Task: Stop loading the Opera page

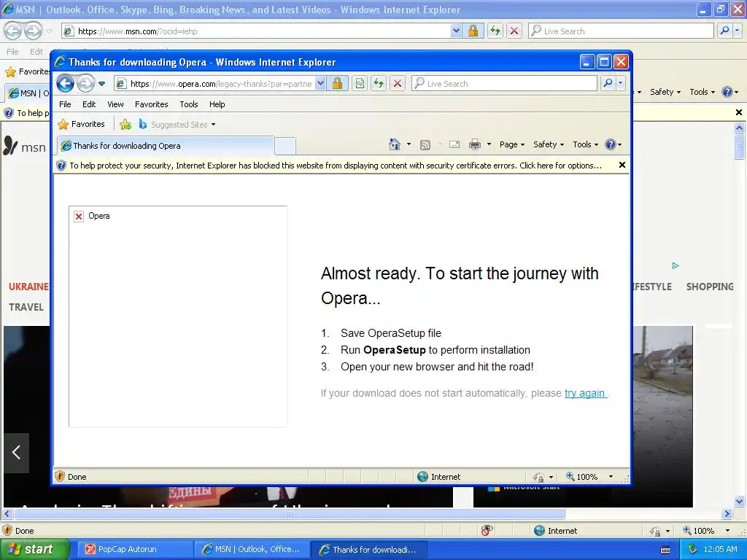Action: click(398, 84)
